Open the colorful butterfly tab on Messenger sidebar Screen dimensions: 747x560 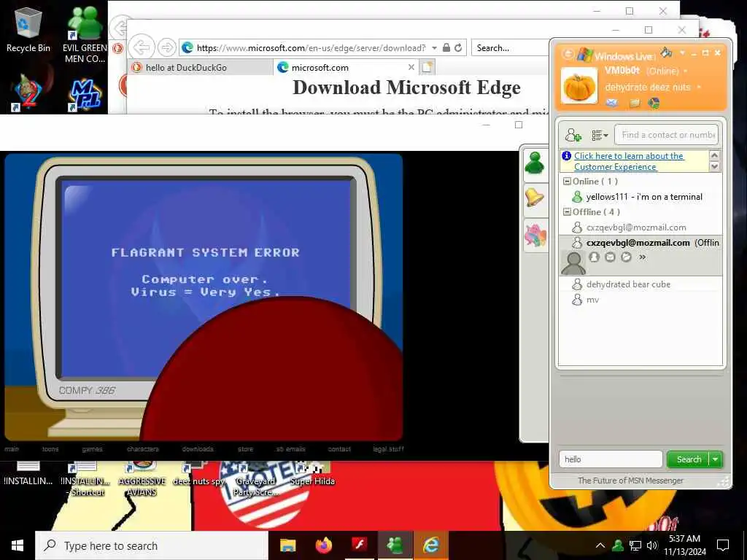pyautogui.click(x=535, y=236)
